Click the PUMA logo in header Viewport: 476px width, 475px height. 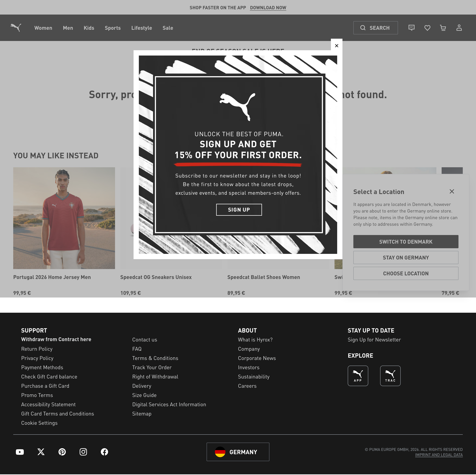coord(16,28)
